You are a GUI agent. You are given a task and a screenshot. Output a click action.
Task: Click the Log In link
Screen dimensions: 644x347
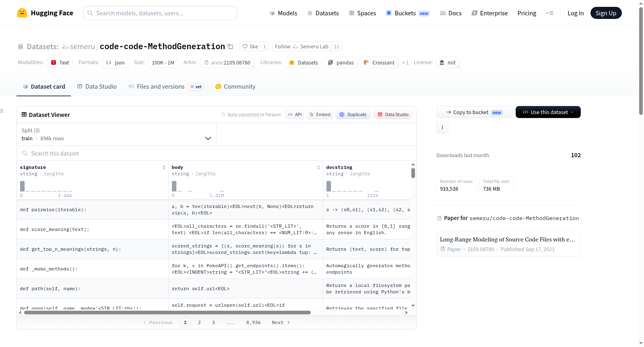(576, 13)
